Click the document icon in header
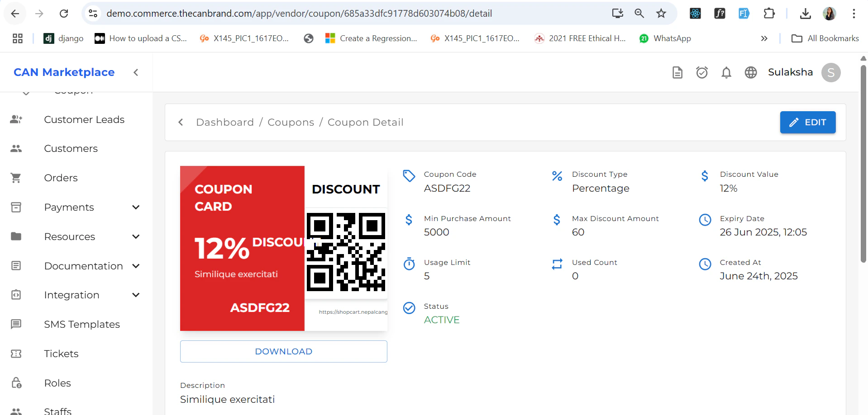868x415 pixels. coord(677,72)
